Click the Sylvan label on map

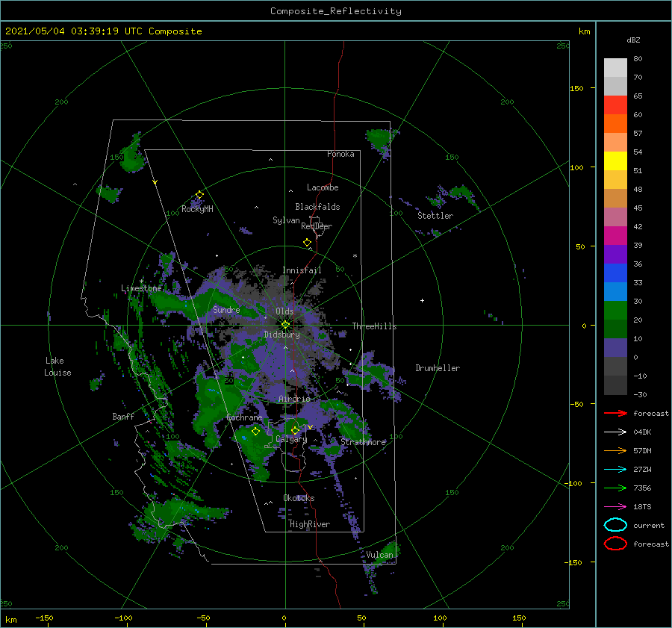click(286, 220)
